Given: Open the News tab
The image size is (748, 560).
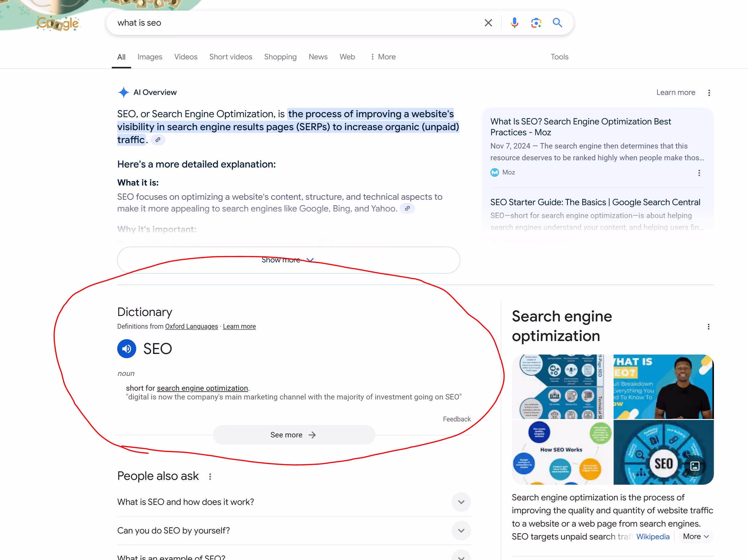Looking at the screenshot, I should click(318, 57).
